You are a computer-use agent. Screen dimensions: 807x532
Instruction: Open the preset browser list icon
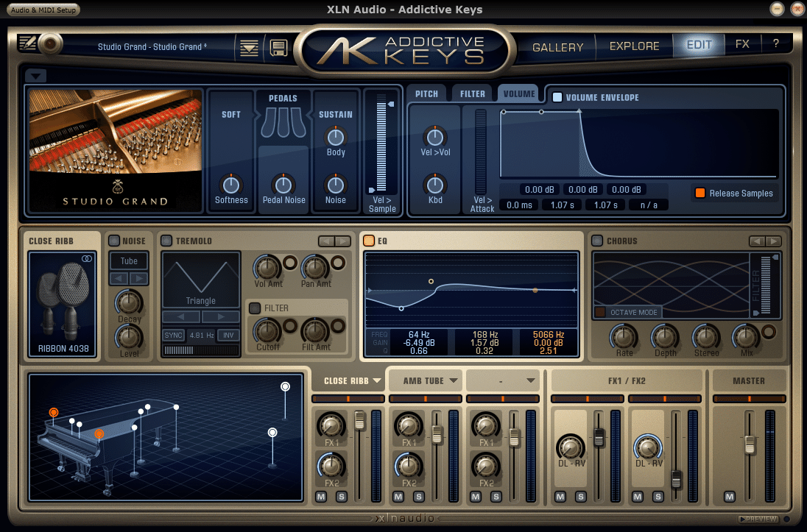click(x=249, y=49)
